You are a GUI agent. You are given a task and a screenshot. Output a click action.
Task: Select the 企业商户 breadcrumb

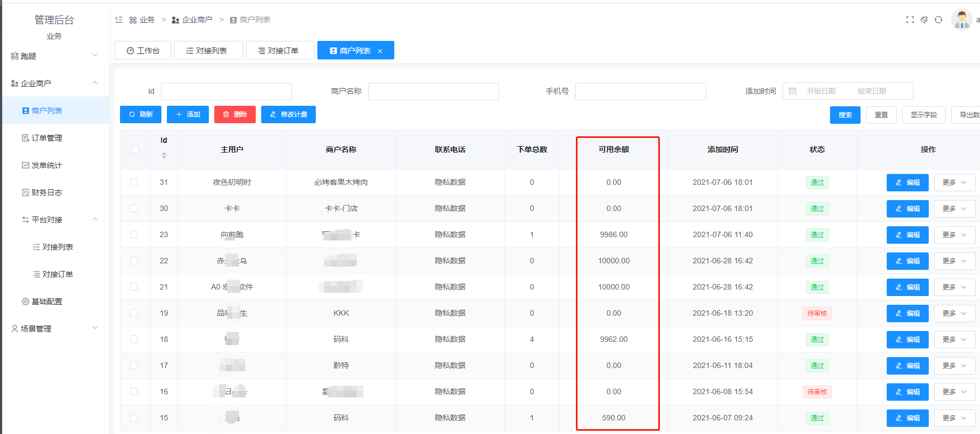[192, 20]
